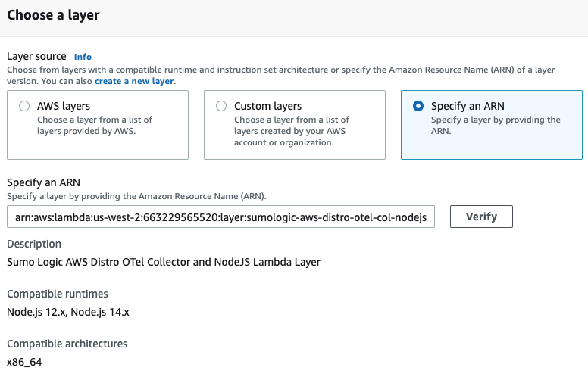Click the "Choose a layer" panel heading
588x377 pixels.
click(x=53, y=15)
